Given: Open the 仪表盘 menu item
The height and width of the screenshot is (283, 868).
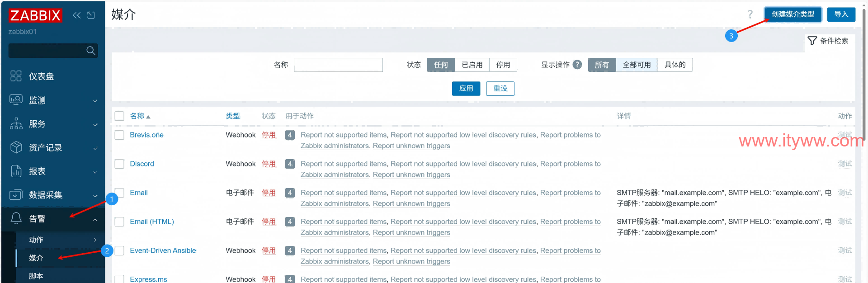Looking at the screenshot, I should click(x=53, y=76).
